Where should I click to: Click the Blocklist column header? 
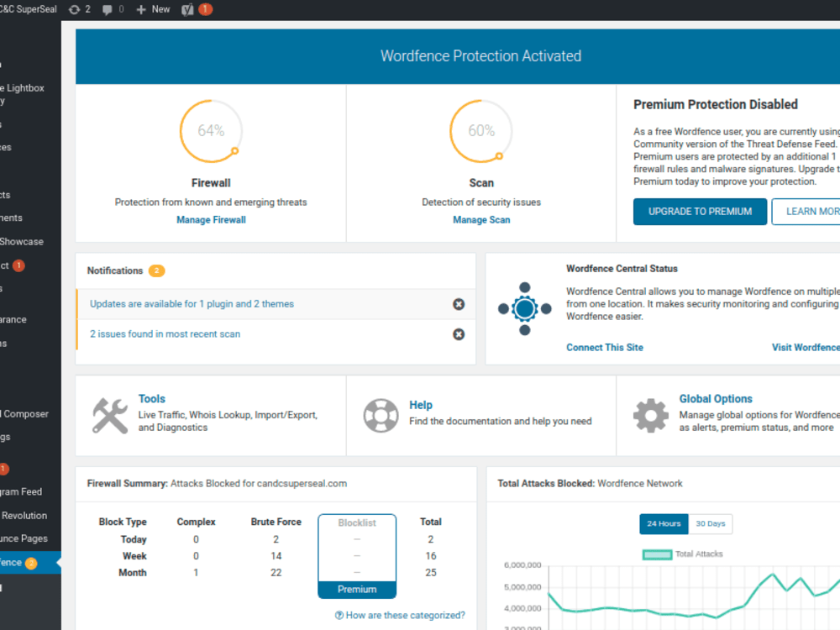click(x=357, y=522)
